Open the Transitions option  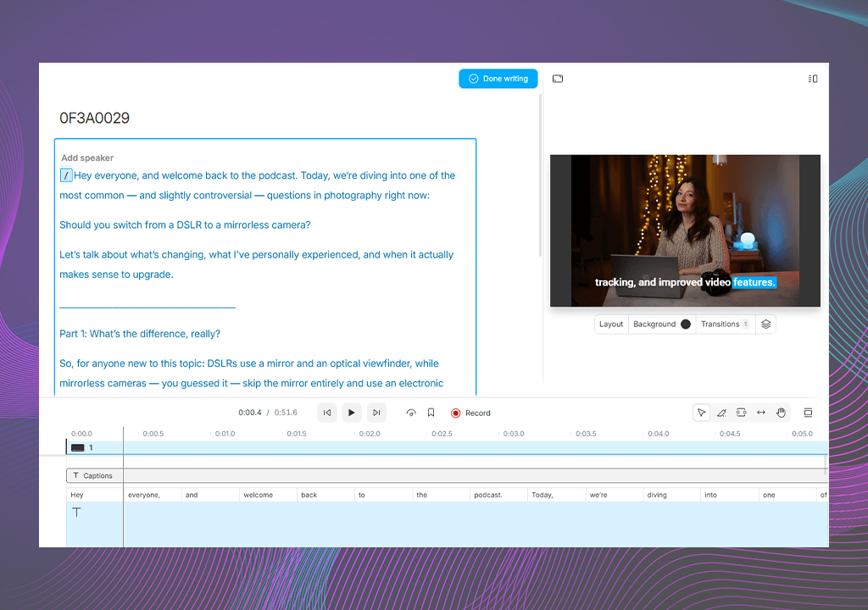[725, 324]
